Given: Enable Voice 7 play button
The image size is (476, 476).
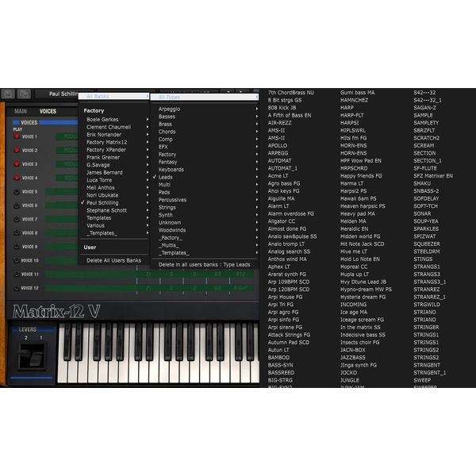Looking at the screenshot, I should (17, 219).
